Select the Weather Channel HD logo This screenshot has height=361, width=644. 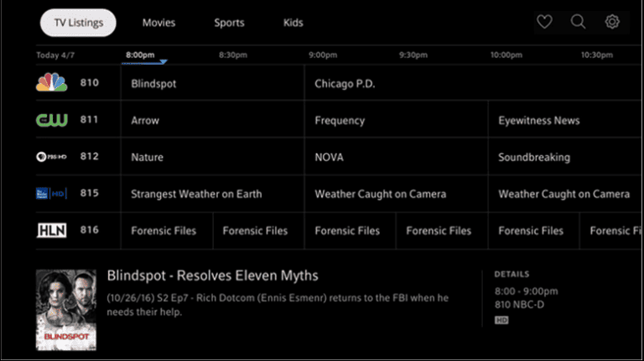pyautogui.click(x=51, y=193)
